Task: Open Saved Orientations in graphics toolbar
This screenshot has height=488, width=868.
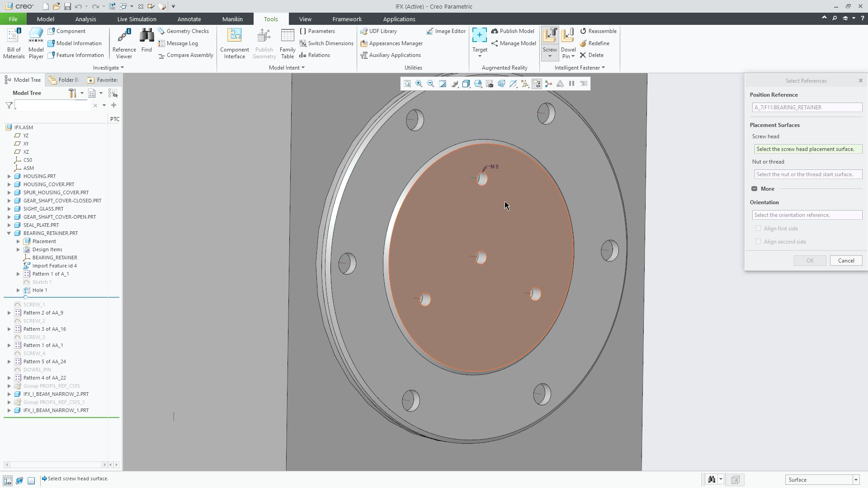Action: 478,84
